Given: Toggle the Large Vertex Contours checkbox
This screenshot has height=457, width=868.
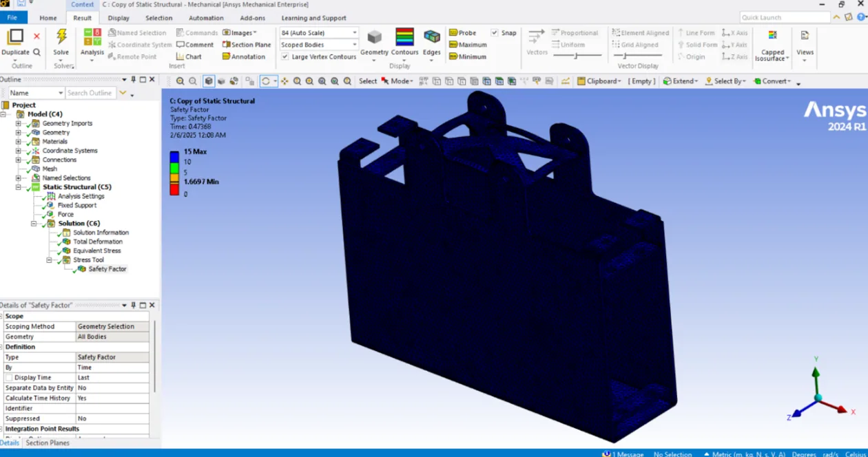Looking at the screenshot, I should pyautogui.click(x=285, y=56).
